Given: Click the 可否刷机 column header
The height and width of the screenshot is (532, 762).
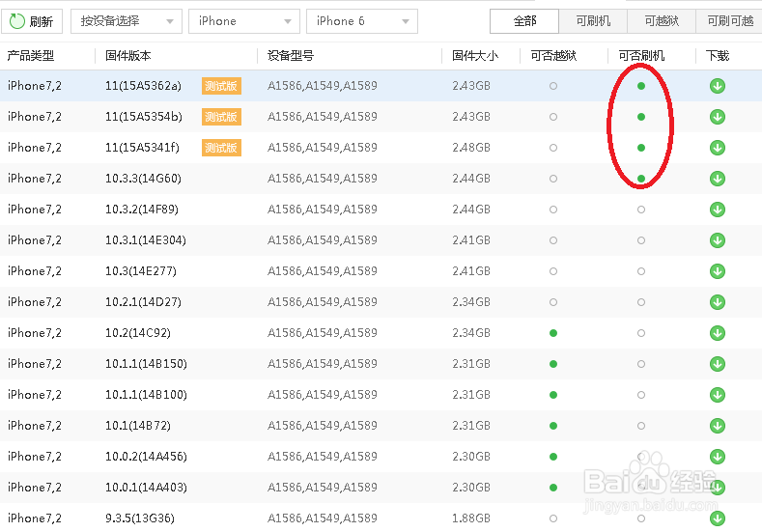Looking at the screenshot, I should [641, 56].
